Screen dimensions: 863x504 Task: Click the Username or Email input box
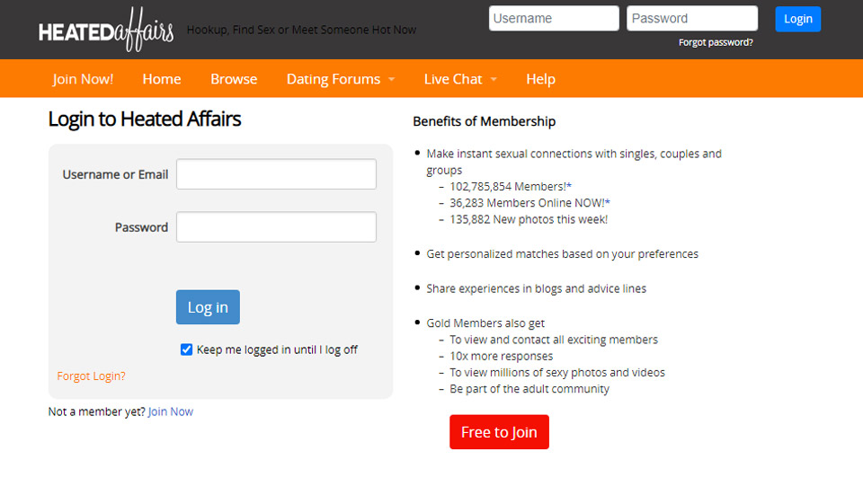point(276,174)
